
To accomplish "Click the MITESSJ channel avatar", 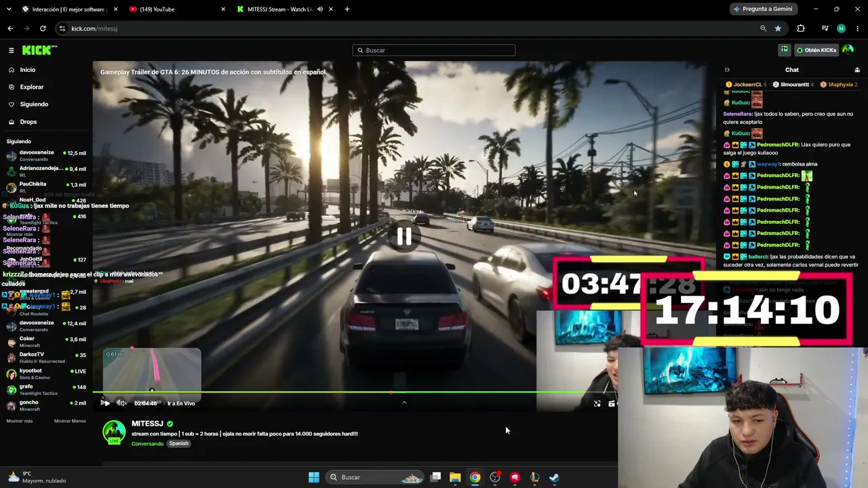I will click(x=114, y=432).
